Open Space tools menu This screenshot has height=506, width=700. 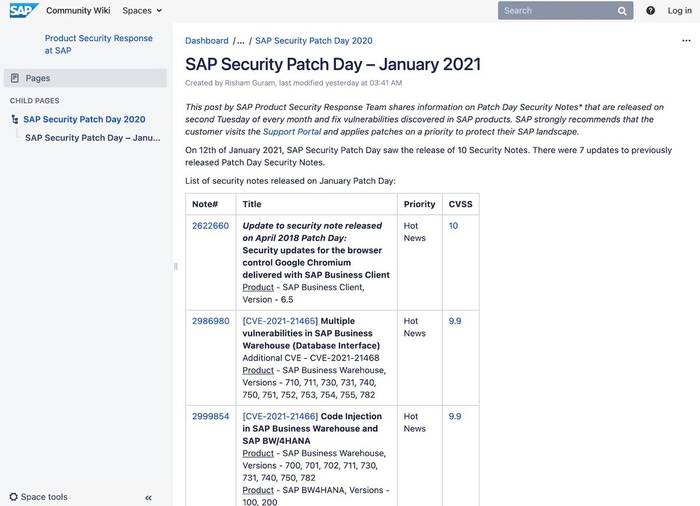[x=39, y=497]
